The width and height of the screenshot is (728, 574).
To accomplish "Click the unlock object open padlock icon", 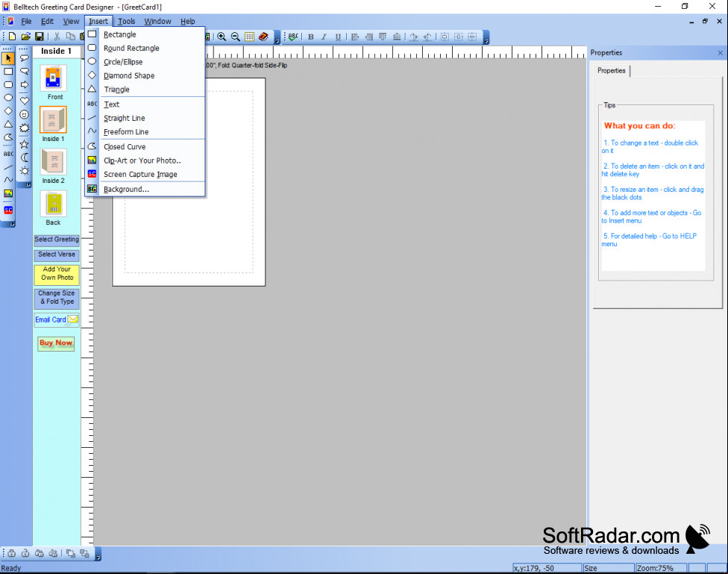I will (25, 554).
